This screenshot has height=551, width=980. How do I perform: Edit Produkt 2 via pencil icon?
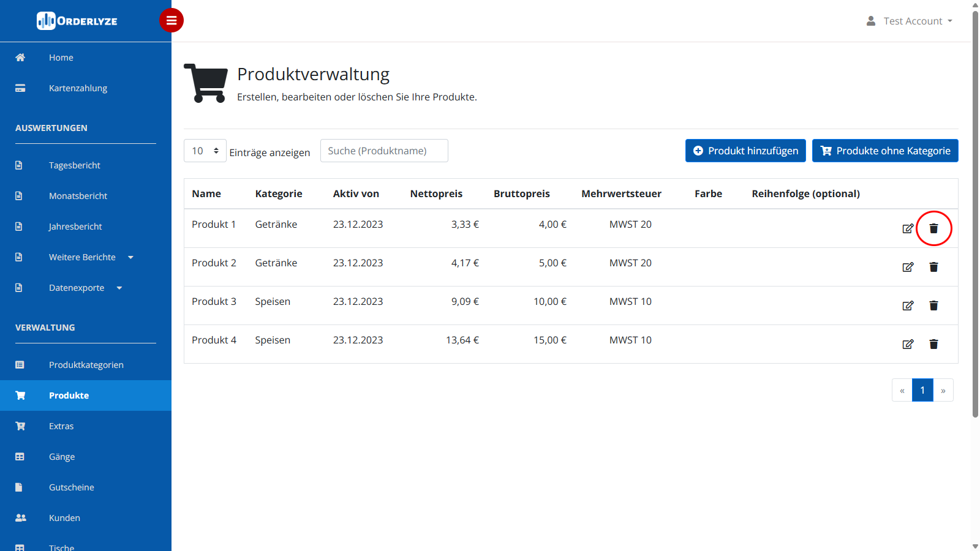[x=908, y=267]
